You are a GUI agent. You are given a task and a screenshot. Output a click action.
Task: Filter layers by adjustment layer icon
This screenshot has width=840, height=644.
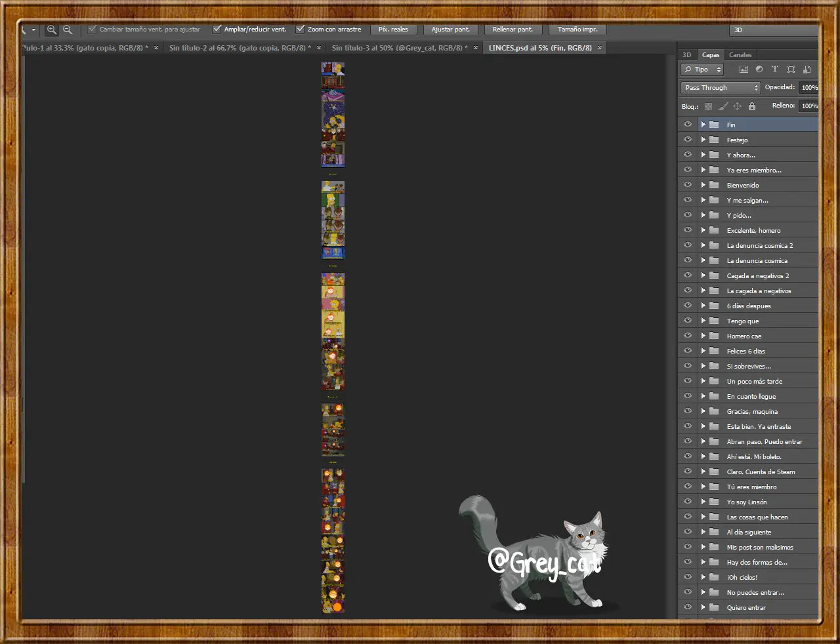click(x=759, y=69)
